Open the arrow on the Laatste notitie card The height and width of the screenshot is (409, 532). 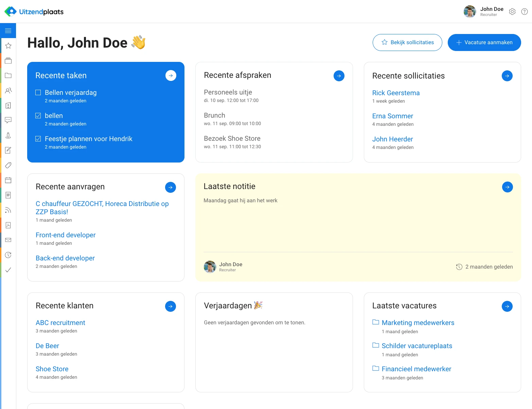(507, 187)
